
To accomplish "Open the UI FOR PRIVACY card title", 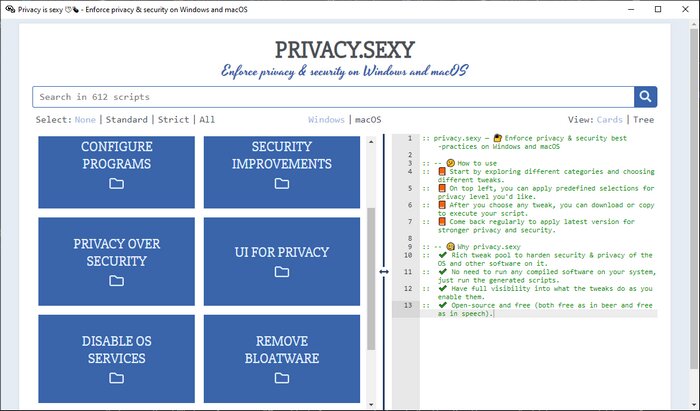I will [282, 252].
